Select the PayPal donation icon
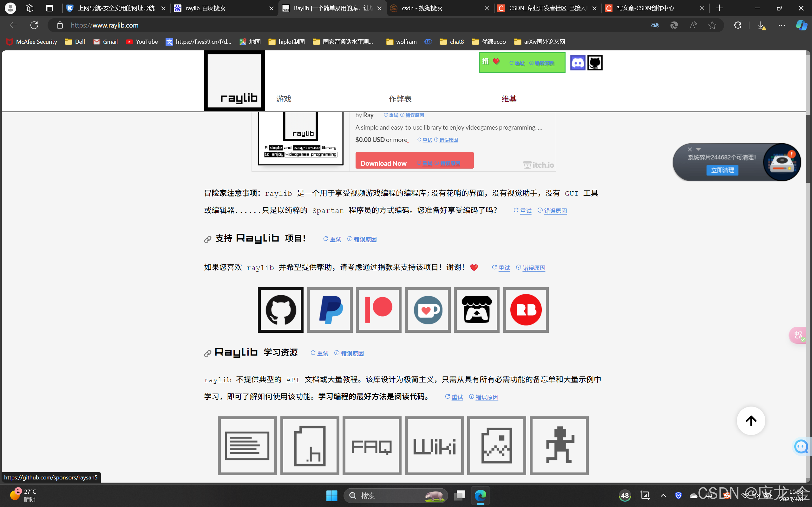 [x=330, y=310]
